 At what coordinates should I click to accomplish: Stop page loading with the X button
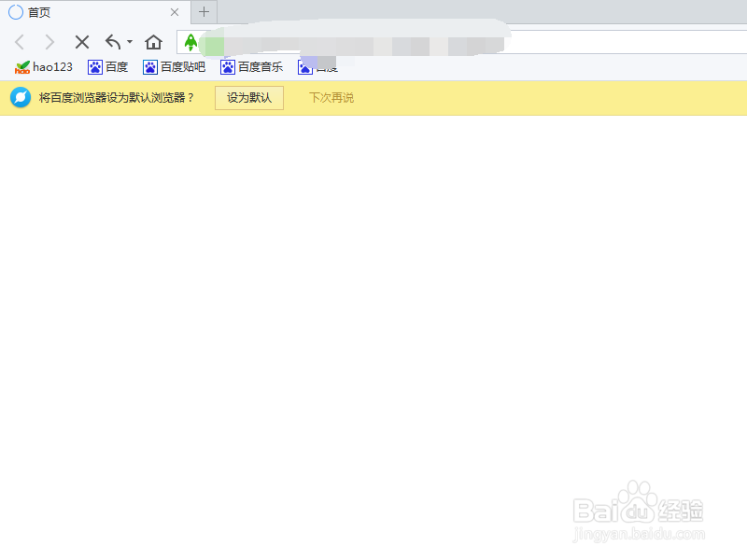click(x=82, y=42)
